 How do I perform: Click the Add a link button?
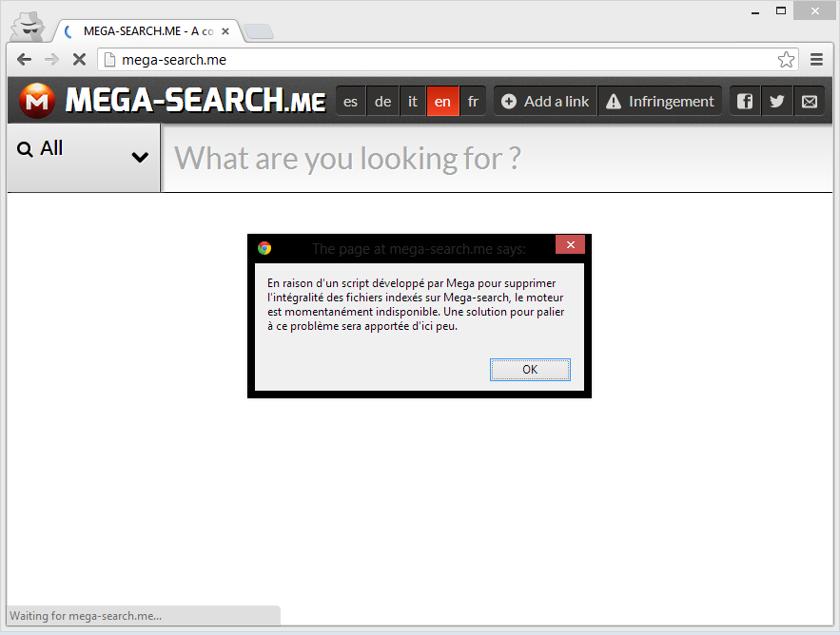click(544, 101)
